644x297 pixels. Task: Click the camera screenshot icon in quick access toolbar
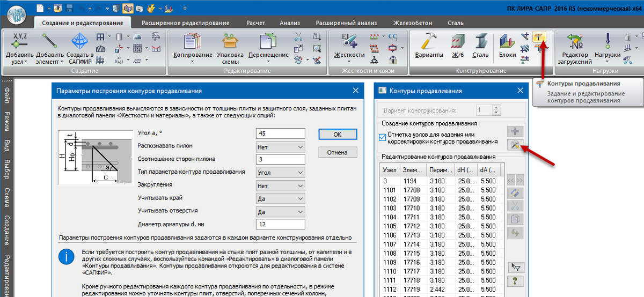click(140, 8)
